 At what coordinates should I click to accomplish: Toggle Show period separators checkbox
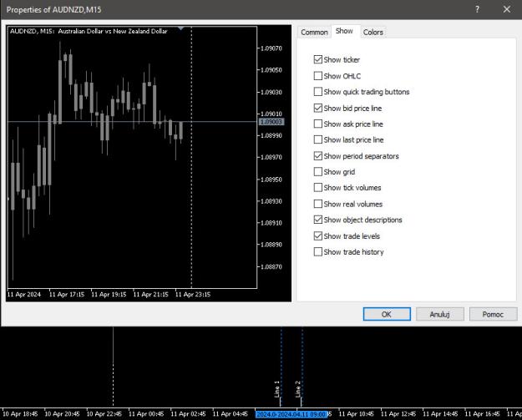coord(318,156)
